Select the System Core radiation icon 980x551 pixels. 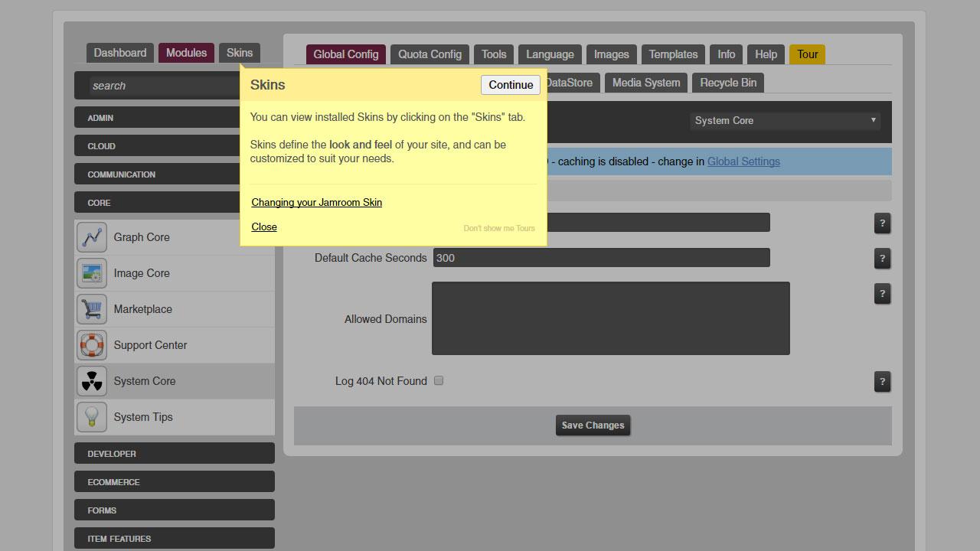[92, 381]
